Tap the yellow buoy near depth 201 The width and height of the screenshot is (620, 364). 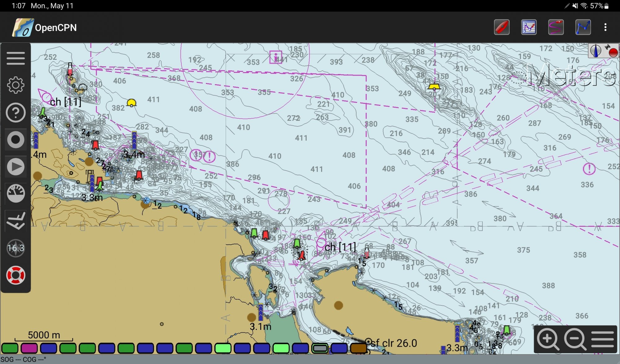tap(434, 86)
